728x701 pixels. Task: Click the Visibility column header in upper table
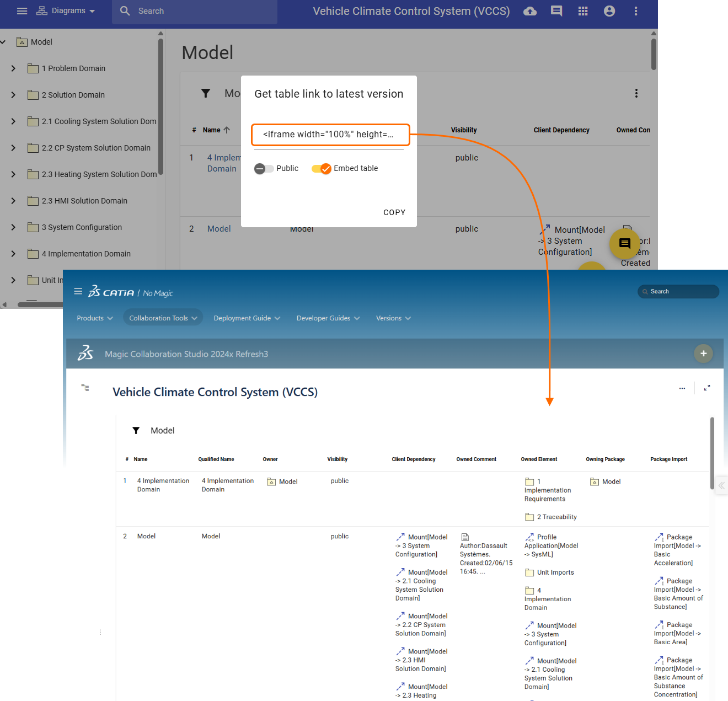coord(464,130)
